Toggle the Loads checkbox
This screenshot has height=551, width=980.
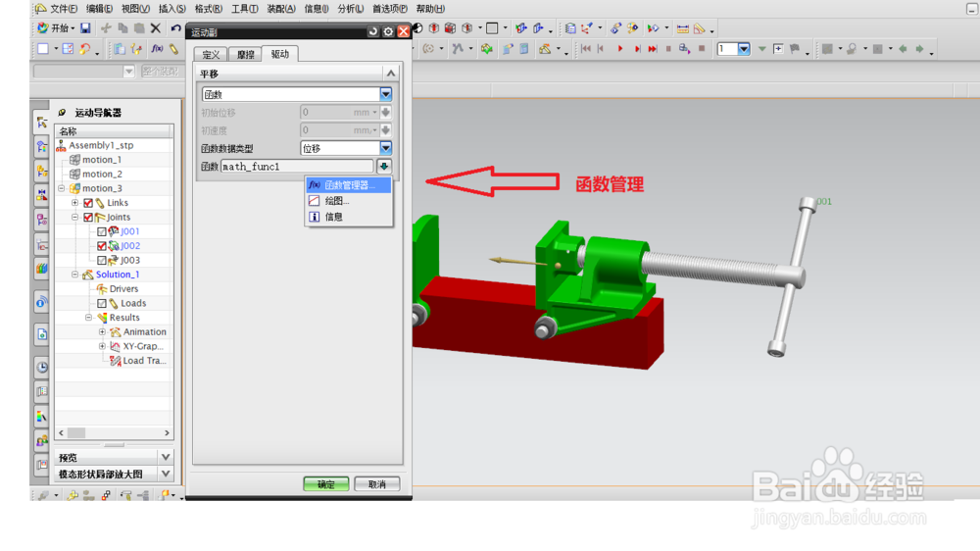tap(101, 303)
